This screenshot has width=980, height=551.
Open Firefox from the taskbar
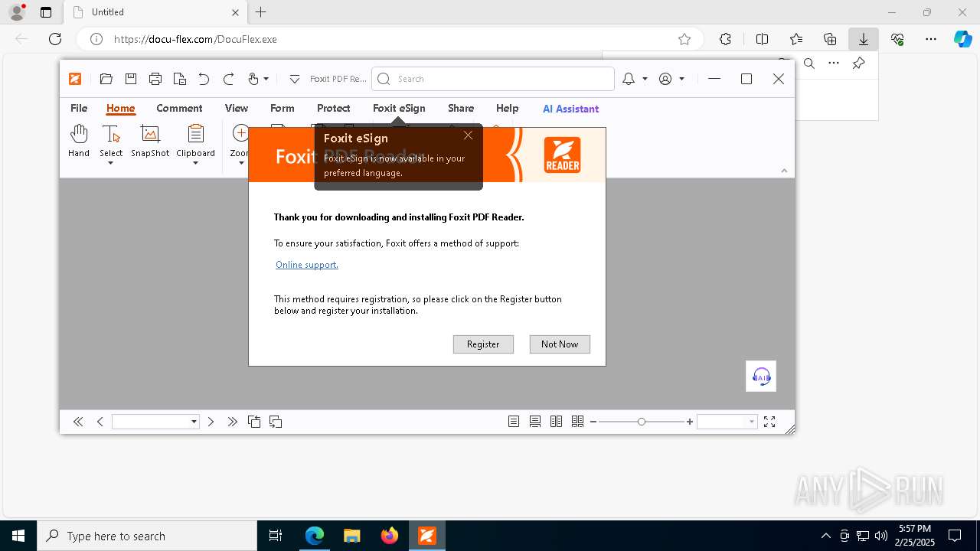click(x=390, y=536)
